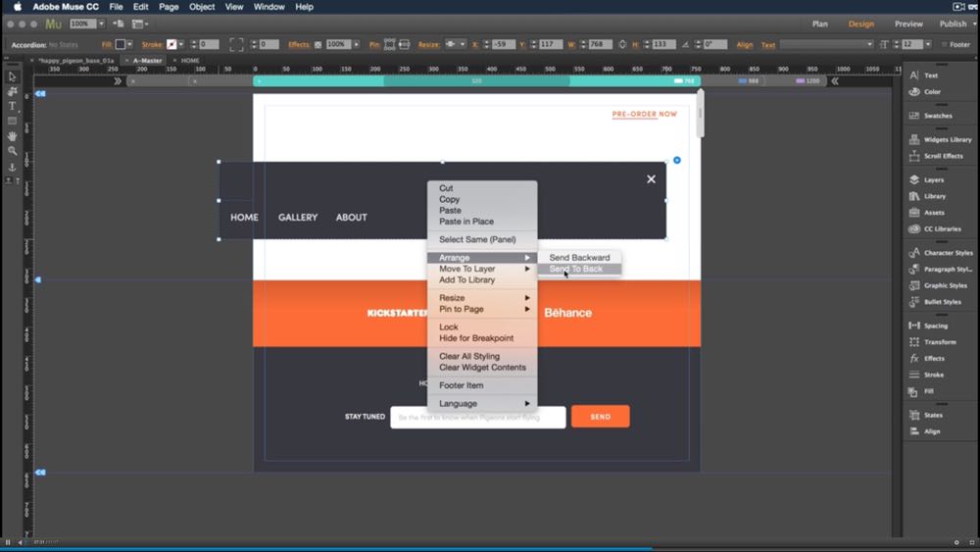Open the Resize option dropdown
980x552 pixels.
455,44
